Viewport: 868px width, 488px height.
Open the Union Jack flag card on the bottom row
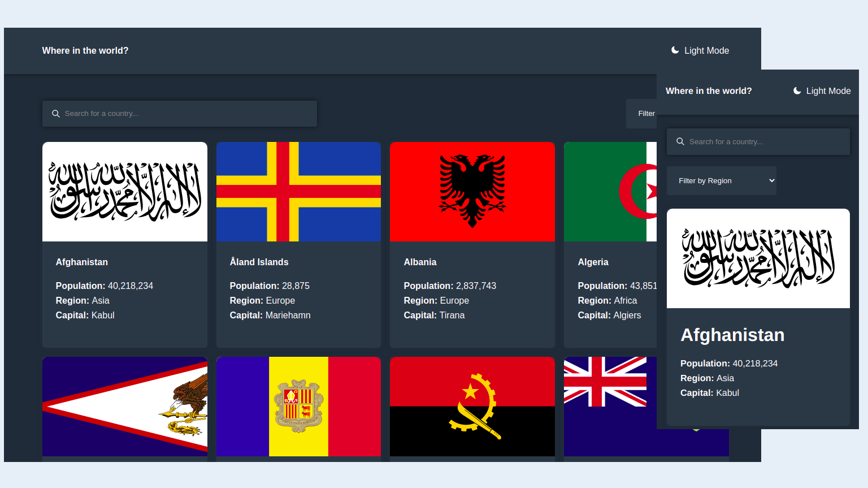click(x=610, y=407)
